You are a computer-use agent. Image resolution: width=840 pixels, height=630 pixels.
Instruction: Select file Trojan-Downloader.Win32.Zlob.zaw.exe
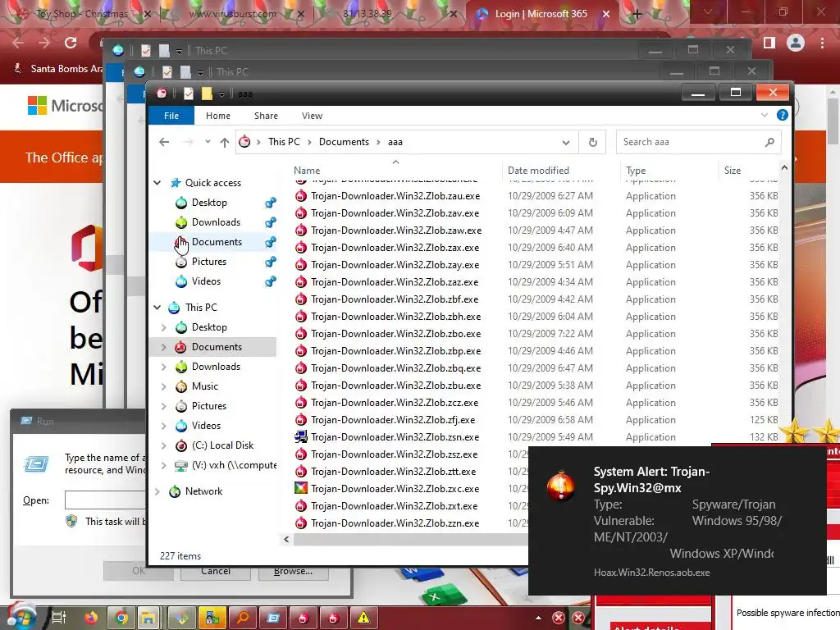[396, 231]
